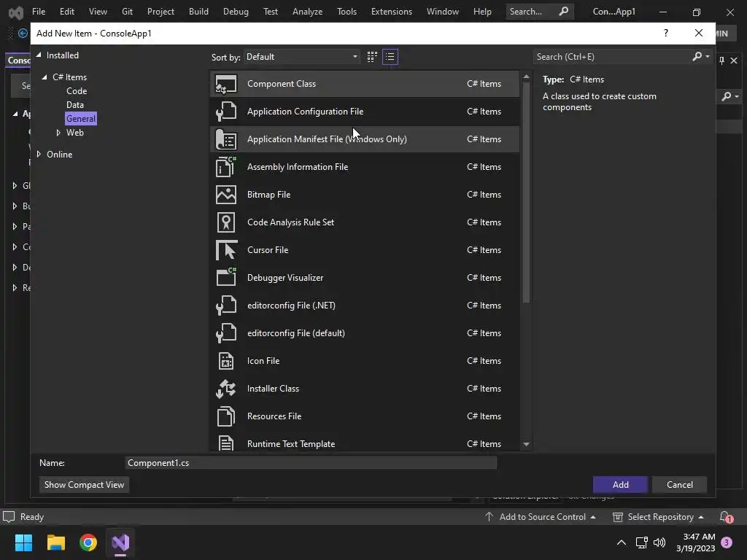Pick the Debugger Visualizer icon
The image size is (747, 560).
coord(226,277)
